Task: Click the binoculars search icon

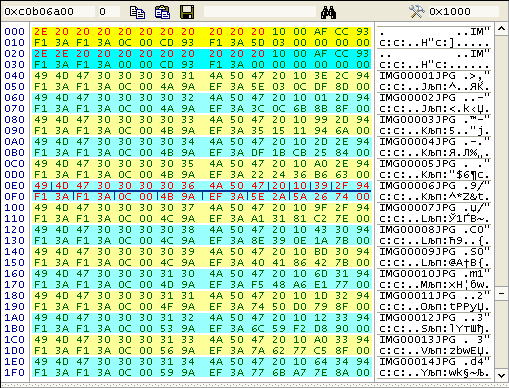Action: 328,12
